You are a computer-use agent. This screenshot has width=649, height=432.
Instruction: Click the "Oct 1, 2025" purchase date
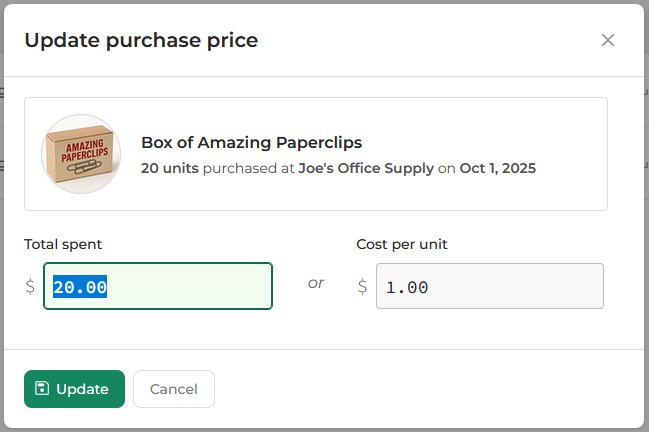click(498, 168)
